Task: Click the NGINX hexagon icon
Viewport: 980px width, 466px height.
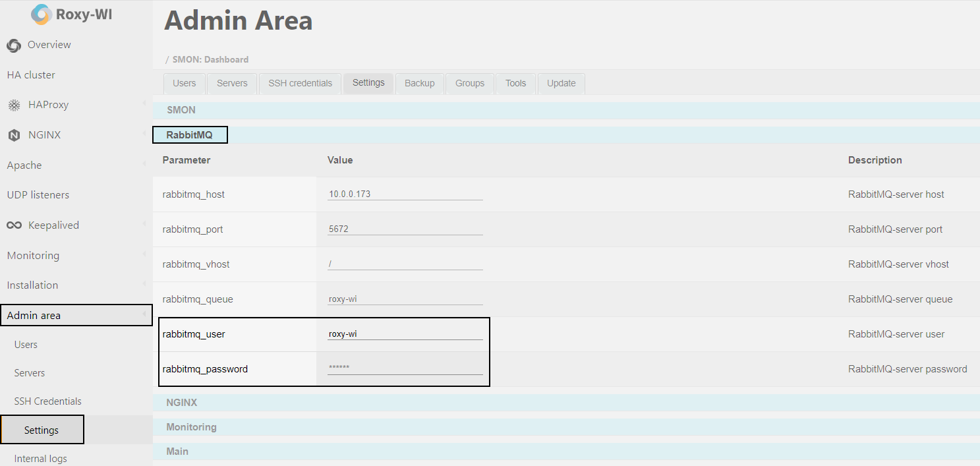Action: pyautogui.click(x=14, y=136)
